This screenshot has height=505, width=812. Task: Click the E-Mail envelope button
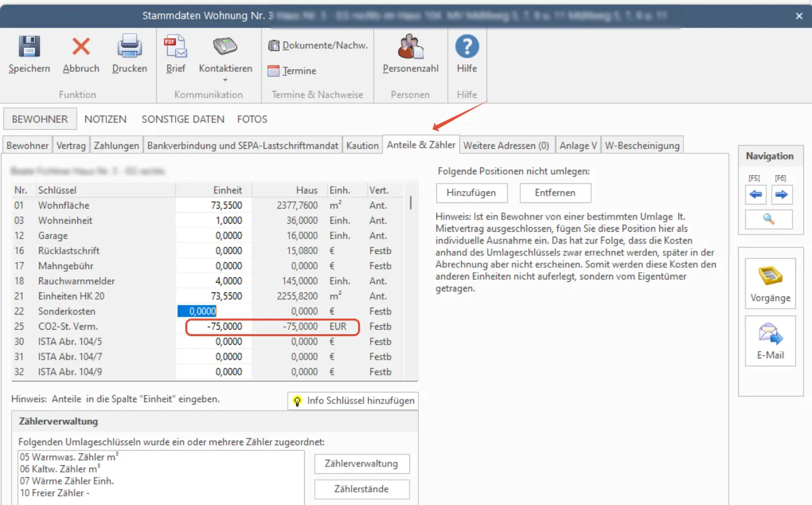[x=770, y=341]
